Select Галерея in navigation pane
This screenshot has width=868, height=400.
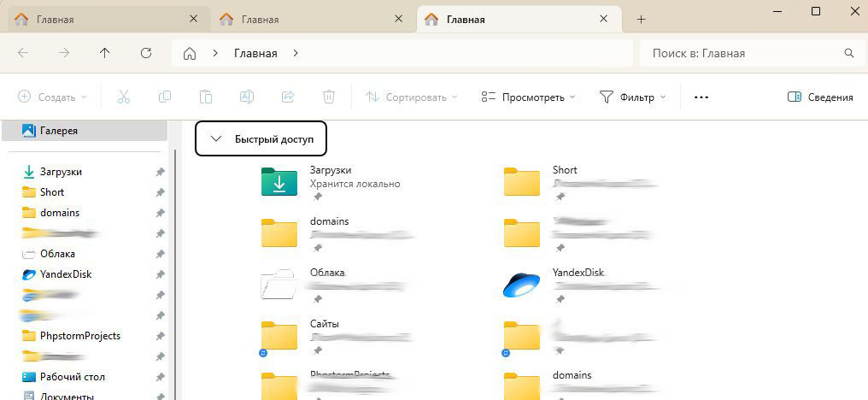click(84, 131)
